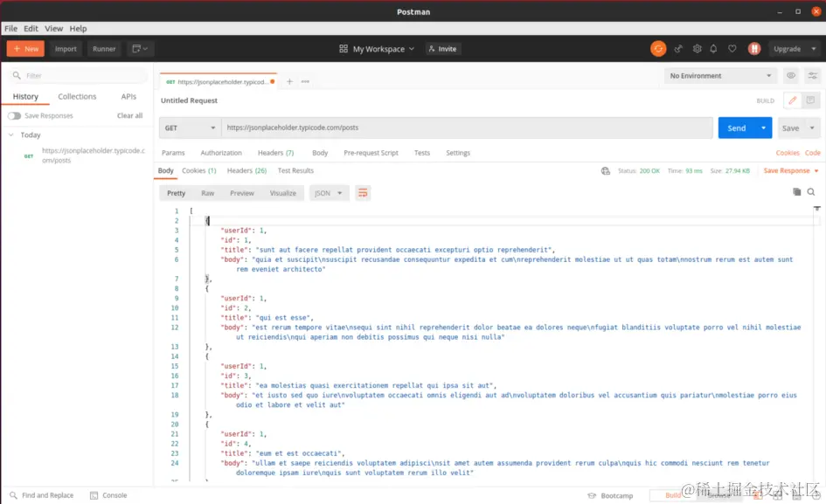Toggle the Save Responses switch
Image resolution: width=826 pixels, height=504 pixels.
(x=14, y=116)
